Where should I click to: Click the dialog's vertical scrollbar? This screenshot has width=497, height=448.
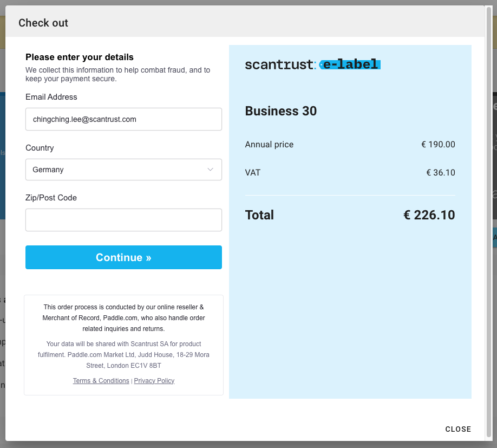(x=489, y=222)
